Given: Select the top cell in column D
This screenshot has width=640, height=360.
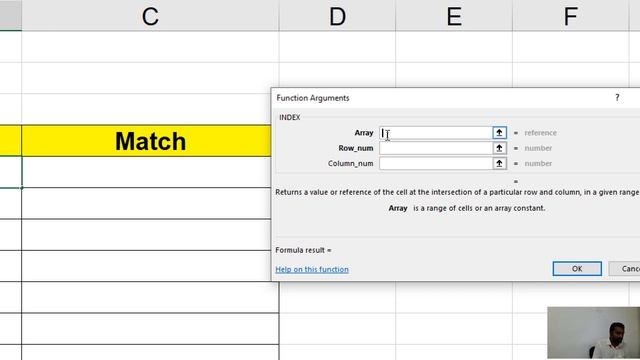Looking at the screenshot, I should (337, 47).
